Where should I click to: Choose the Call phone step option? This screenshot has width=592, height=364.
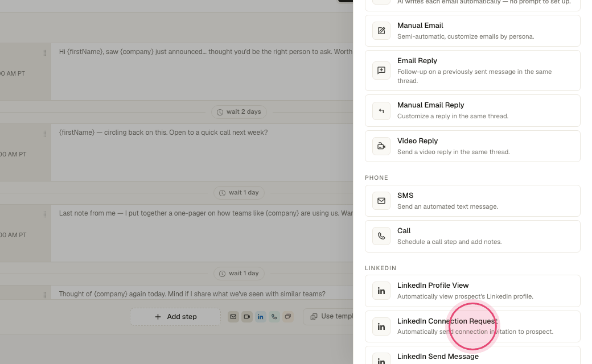[472, 236]
